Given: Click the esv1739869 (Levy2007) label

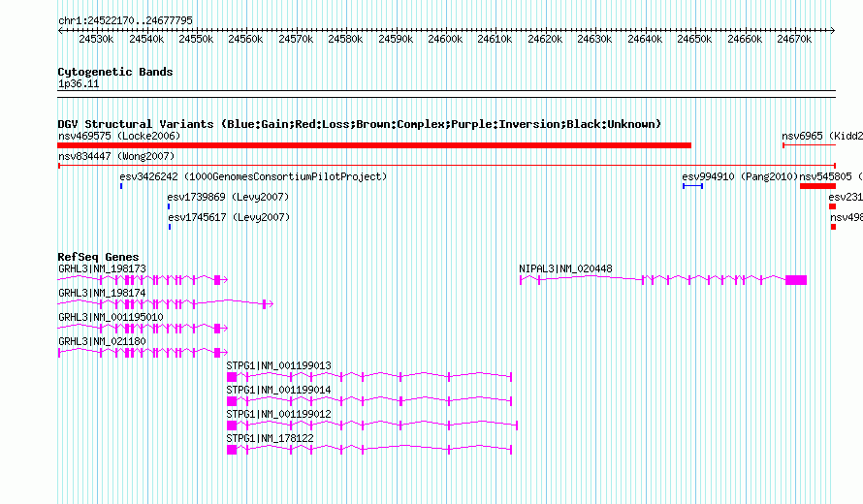Looking at the screenshot, I should [x=228, y=197].
